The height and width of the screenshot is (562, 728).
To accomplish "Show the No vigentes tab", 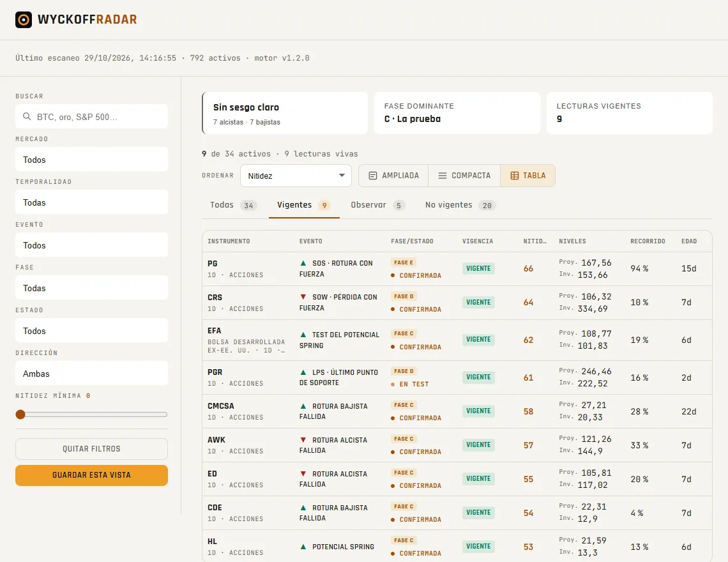I will tap(460, 205).
